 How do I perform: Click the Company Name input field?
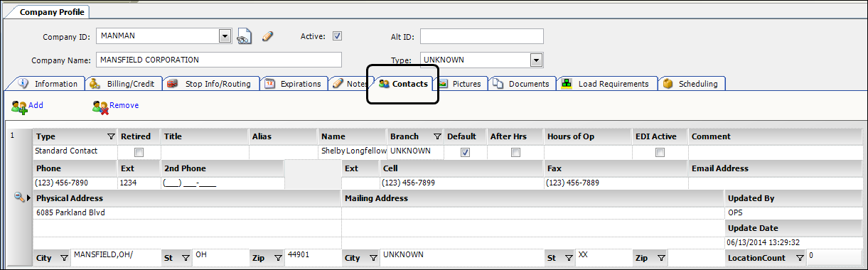click(218, 60)
